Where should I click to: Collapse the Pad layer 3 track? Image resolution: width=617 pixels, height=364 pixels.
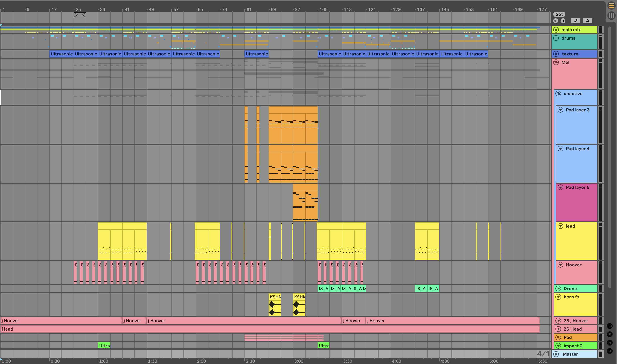[x=560, y=110]
